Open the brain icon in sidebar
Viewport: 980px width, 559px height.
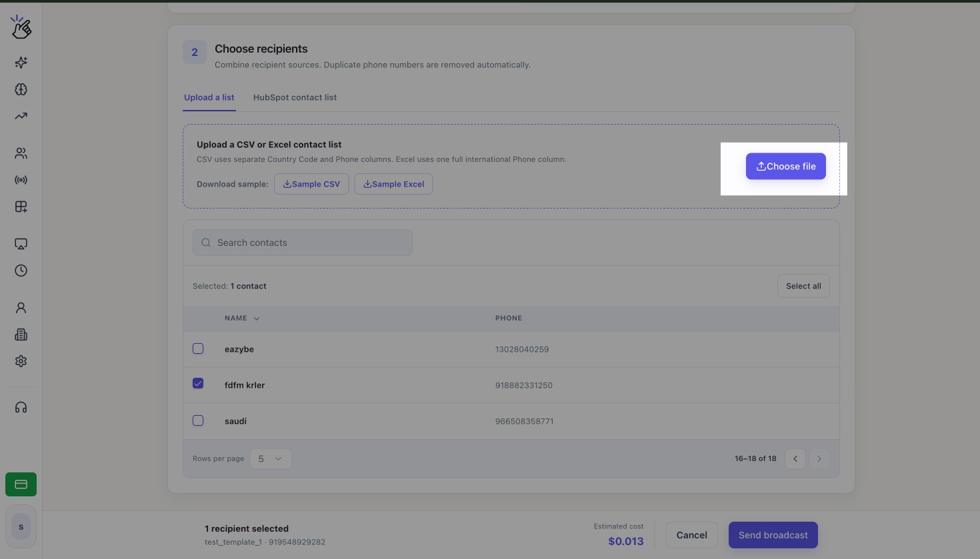[21, 89]
